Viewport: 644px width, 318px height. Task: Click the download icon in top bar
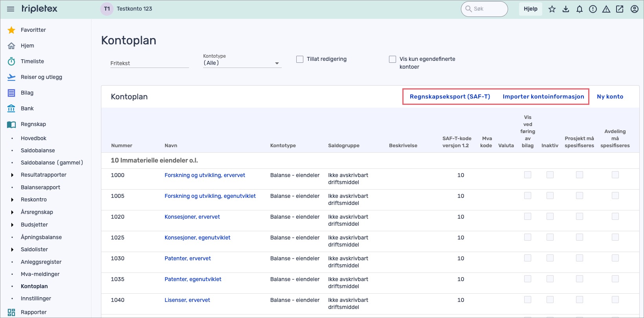566,9
